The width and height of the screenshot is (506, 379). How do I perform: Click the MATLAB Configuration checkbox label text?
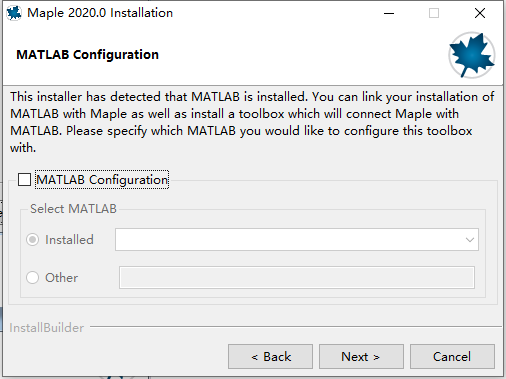click(x=102, y=180)
